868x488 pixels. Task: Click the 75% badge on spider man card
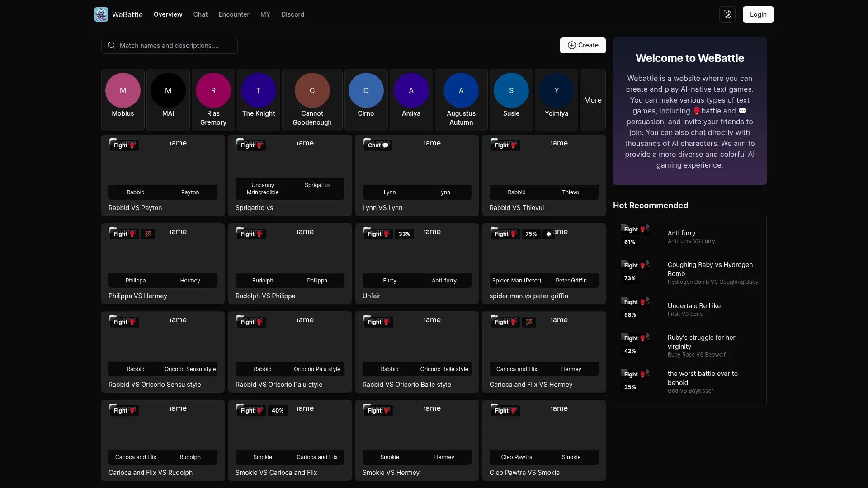coord(531,234)
